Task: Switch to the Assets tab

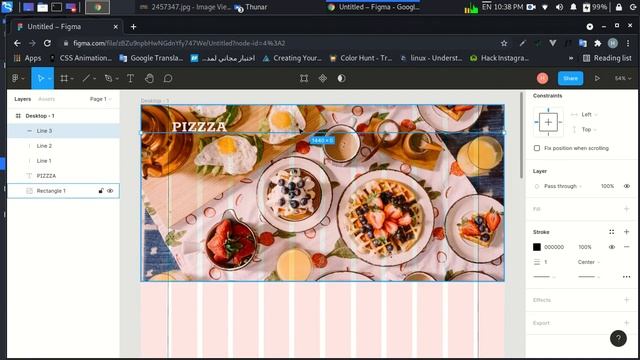Action: [x=46, y=99]
